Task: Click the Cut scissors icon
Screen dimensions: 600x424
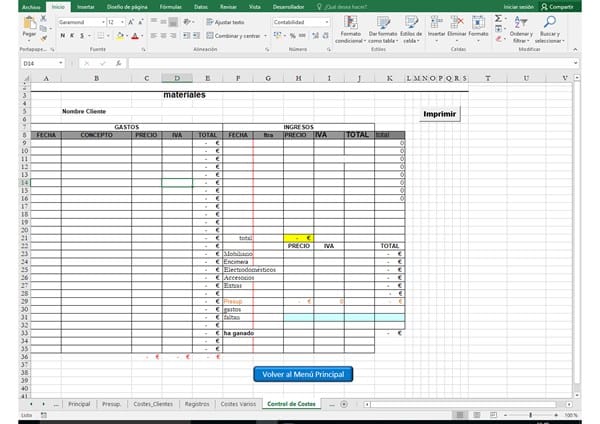Action: pyautogui.click(x=44, y=18)
